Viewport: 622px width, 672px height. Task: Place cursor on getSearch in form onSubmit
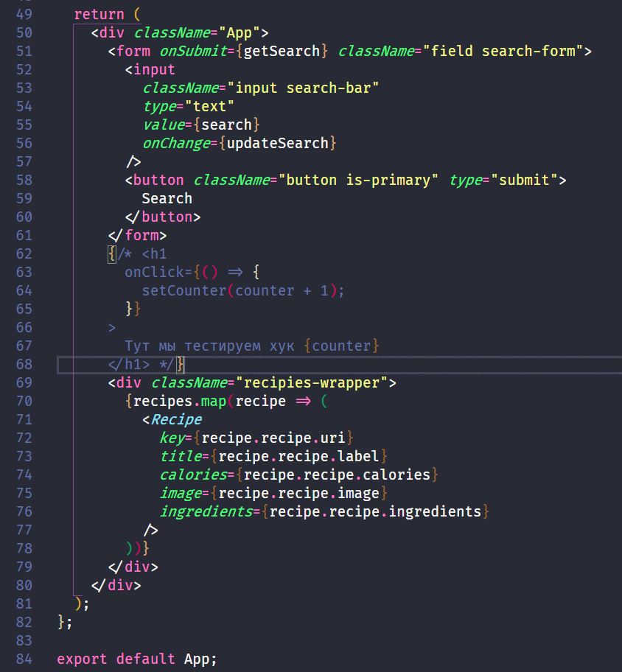282,51
